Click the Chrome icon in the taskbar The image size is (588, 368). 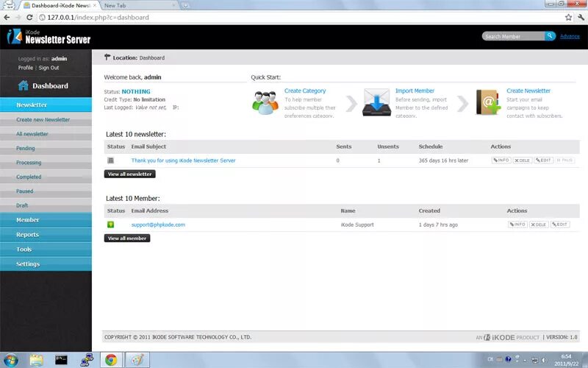click(x=111, y=360)
